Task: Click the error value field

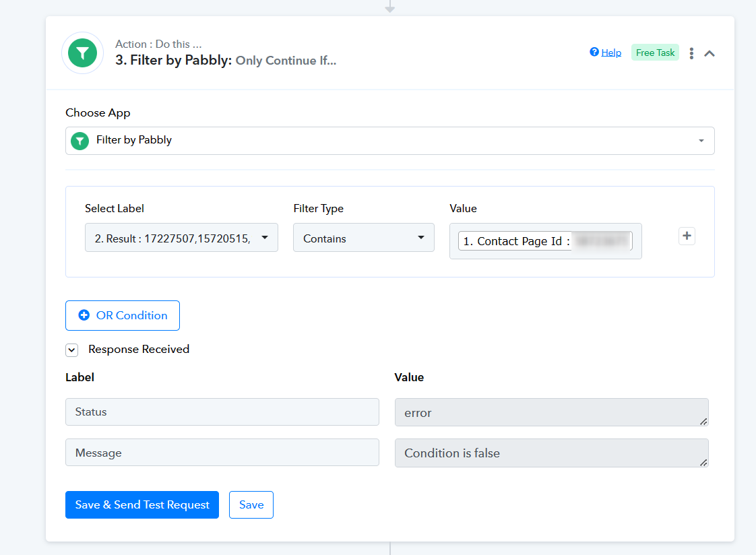Action: point(552,412)
